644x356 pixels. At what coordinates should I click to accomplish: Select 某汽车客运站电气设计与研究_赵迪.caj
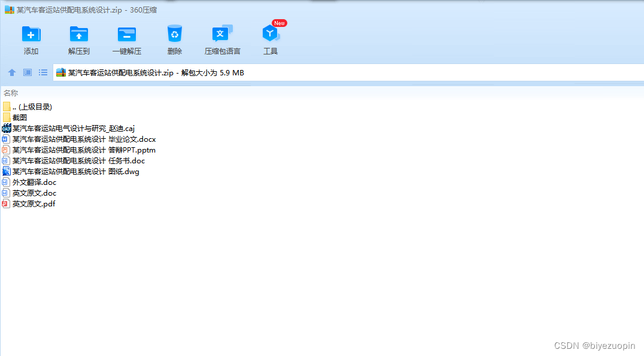74,129
